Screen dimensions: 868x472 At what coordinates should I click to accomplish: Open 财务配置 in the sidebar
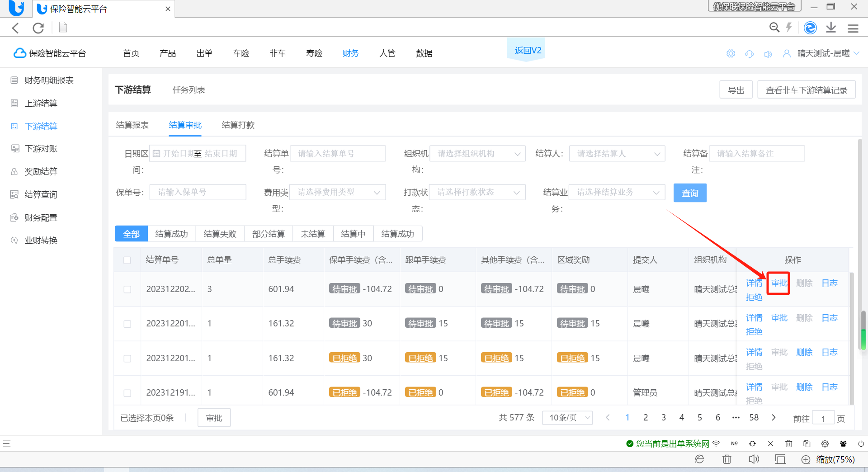tap(41, 218)
